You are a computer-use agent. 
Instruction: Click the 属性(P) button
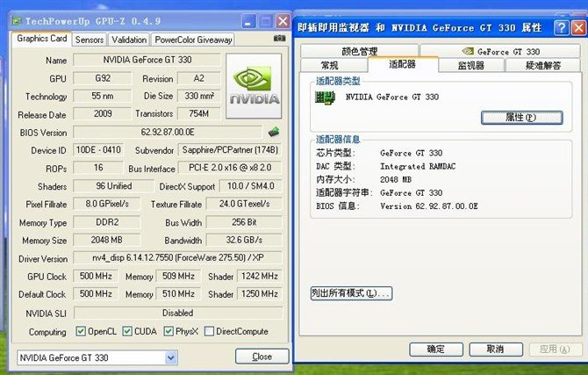[521, 118]
